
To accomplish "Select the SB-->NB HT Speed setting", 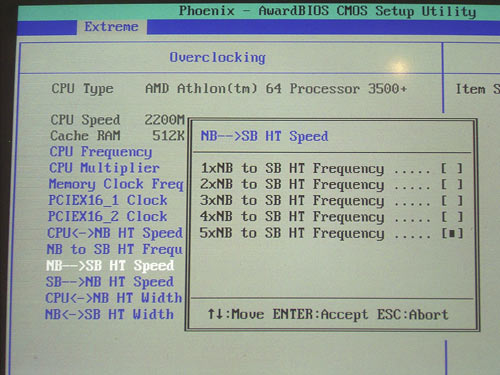I will coord(110,282).
